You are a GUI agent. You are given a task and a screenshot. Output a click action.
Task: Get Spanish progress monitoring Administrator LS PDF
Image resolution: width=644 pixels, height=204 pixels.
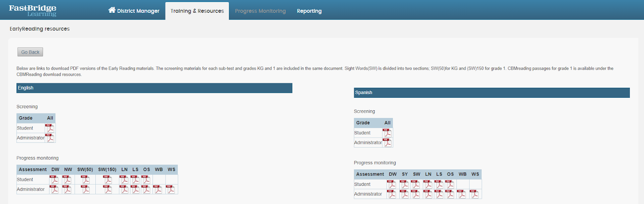439,194
